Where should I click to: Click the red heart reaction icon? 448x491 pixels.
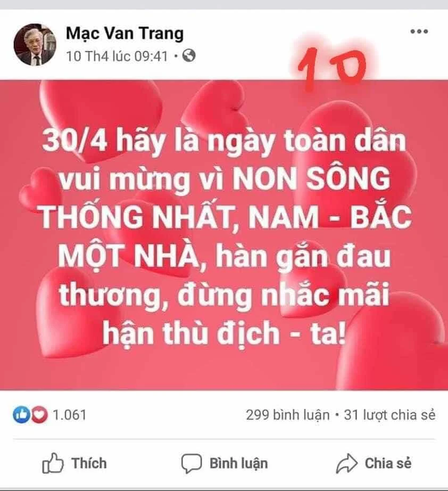coord(39,415)
